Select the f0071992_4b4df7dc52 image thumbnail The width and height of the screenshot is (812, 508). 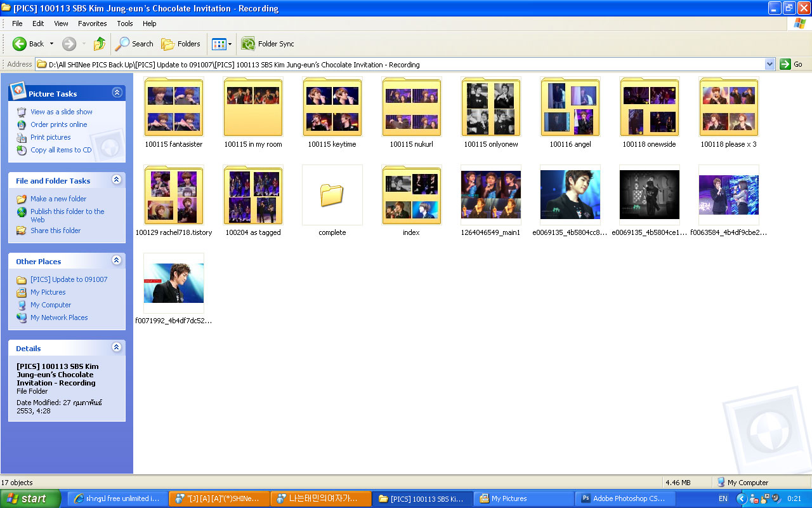pyautogui.click(x=174, y=283)
